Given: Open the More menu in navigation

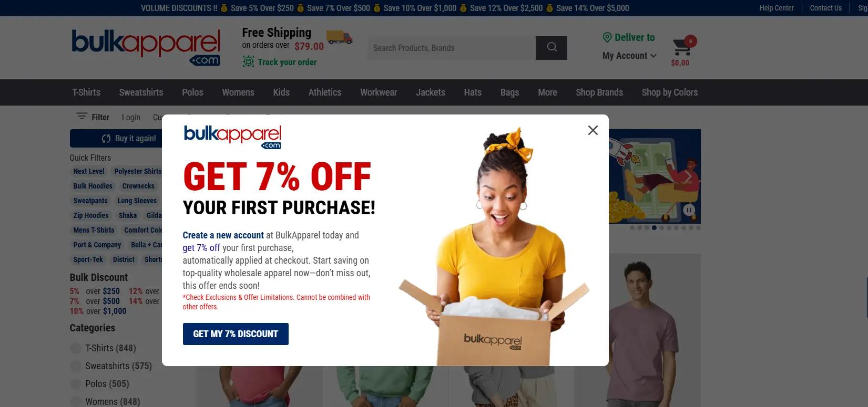Looking at the screenshot, I should tap(547, 92).
